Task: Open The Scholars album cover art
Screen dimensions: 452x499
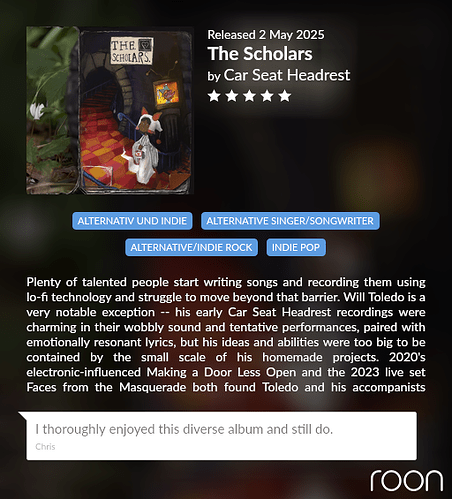Action: click(x=110, y=110)
